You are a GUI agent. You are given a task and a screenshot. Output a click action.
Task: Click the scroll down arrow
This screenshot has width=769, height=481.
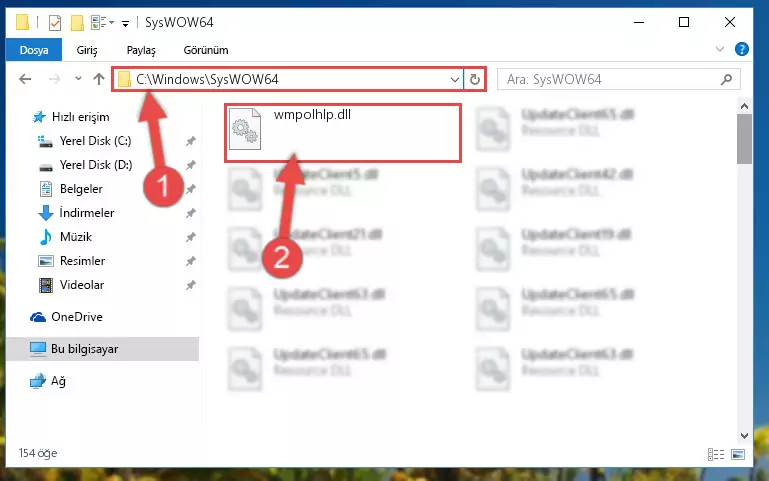(x=744, y=435)
